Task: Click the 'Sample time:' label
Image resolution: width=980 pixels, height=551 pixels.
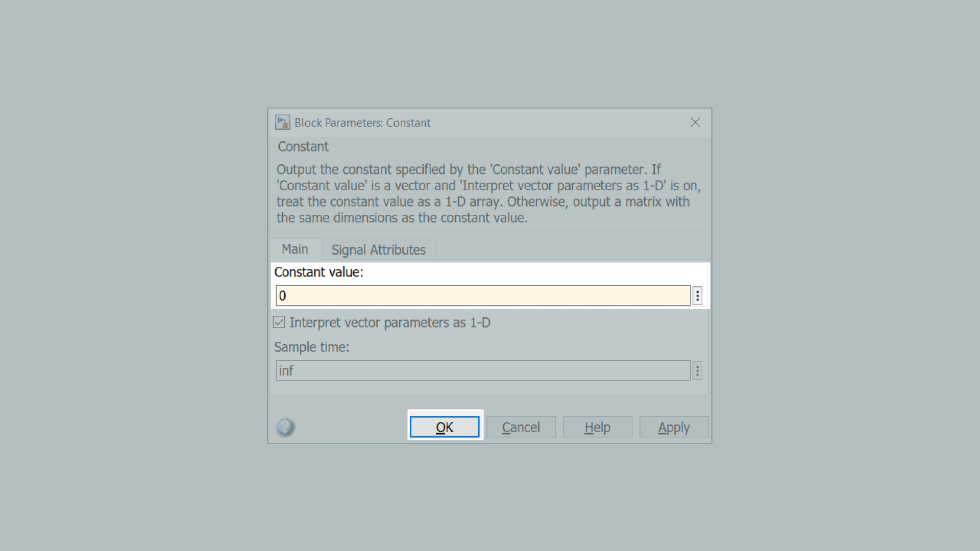Action: coord(312,347)
